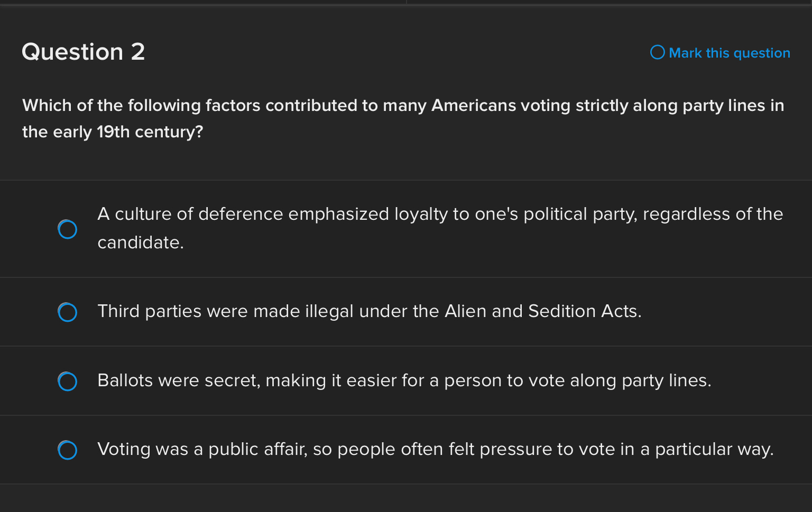The height and width of the screenshot is (512, 812).
Task: Pick the "Ballots were secret" radio button
Action: (68, 381)
